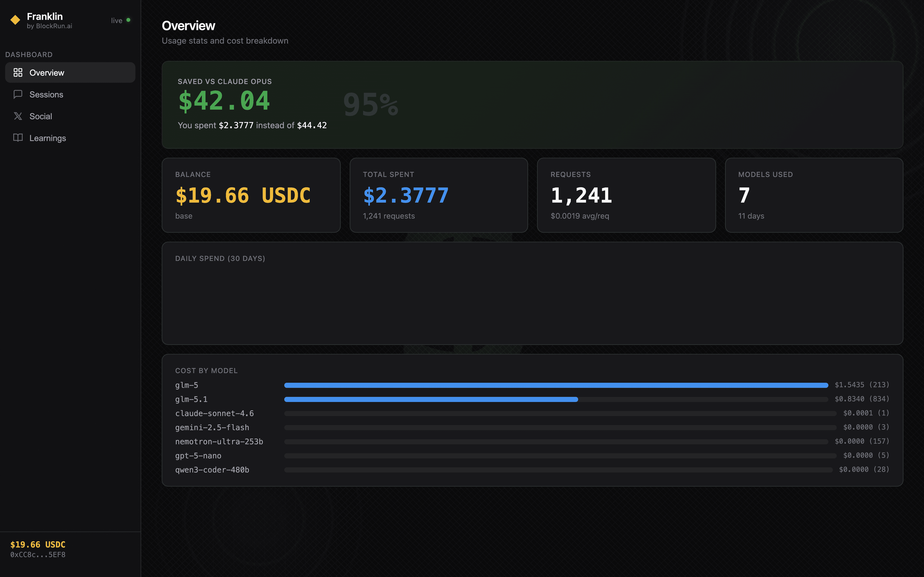This screenshot has width=924, height=577.
Task: Click the Sessions chat bubble icon
Action: (18, 94)
